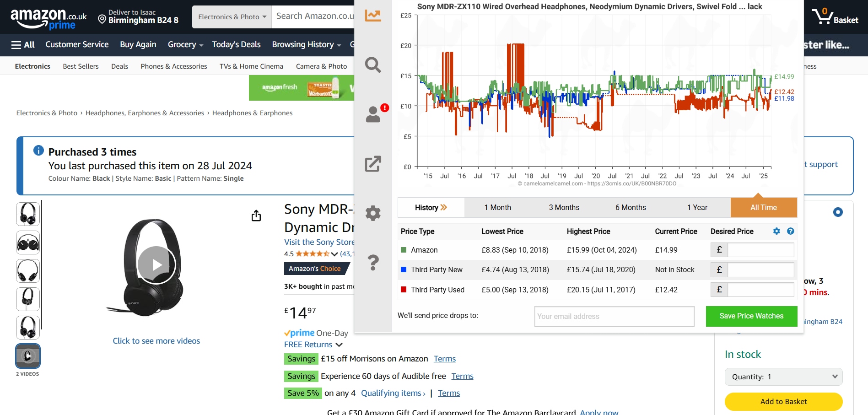
Task: Open the Amazon basket icon
Action: point(835,16)
